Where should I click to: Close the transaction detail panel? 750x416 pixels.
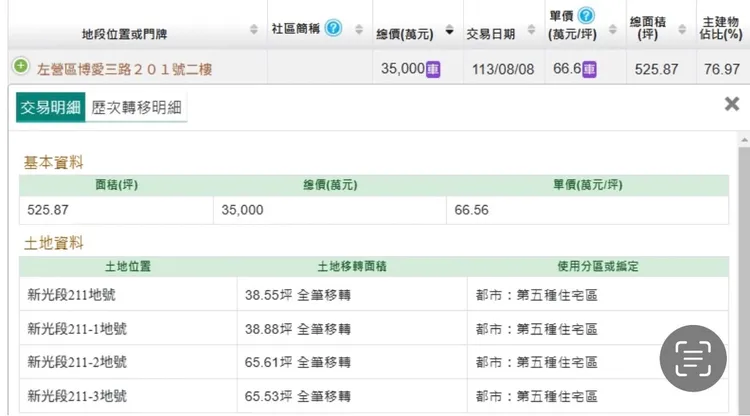732,104
